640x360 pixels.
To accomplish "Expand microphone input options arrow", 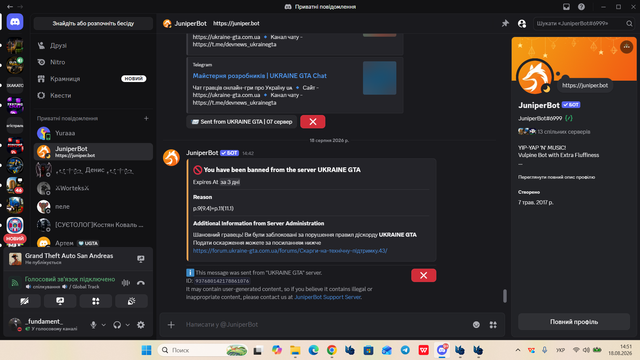I will coord(104,325).
